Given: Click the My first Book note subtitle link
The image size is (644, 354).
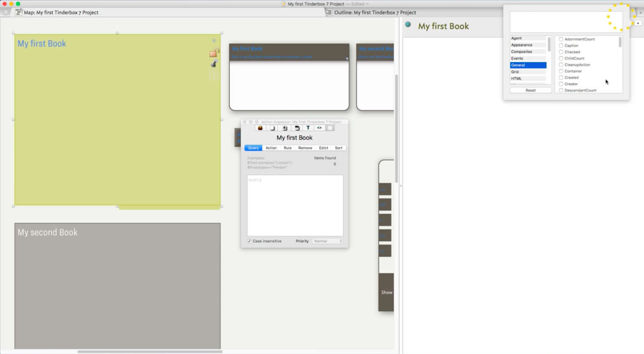Looking at the screenshot, I should click(x=272, y=57).
